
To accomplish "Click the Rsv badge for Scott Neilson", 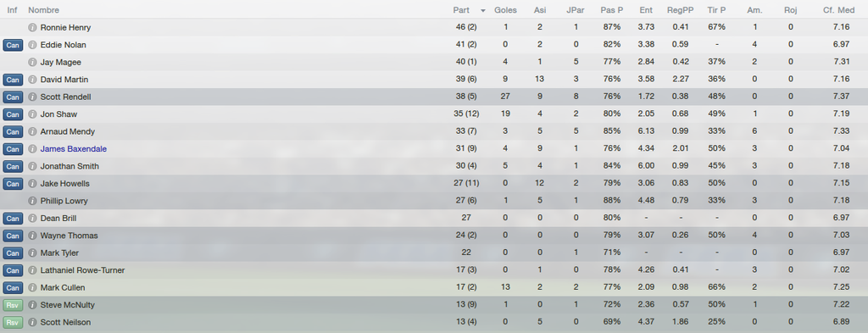I will tap(13, 322).
